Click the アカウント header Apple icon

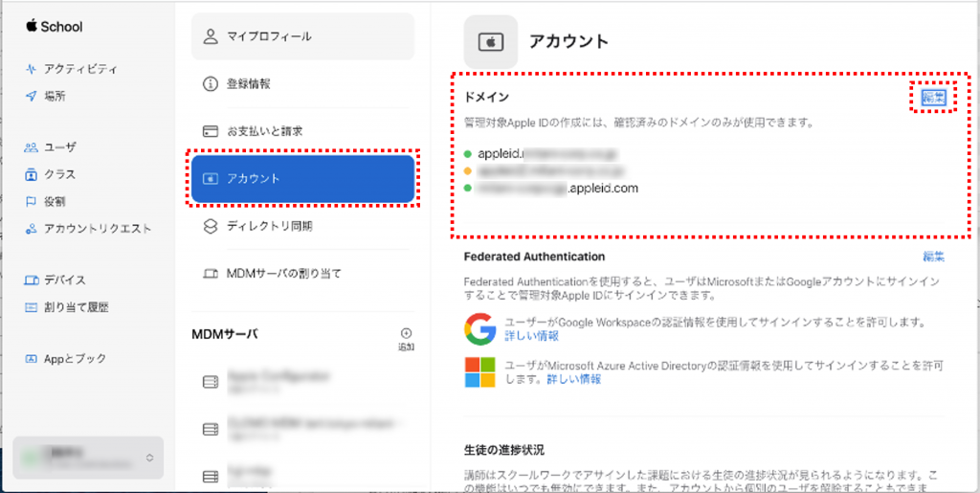tap(491, 42)
